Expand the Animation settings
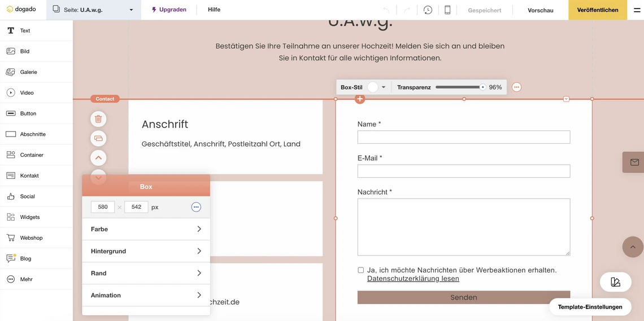Viewport: 644px width, 321px height. tap(146, 295)
